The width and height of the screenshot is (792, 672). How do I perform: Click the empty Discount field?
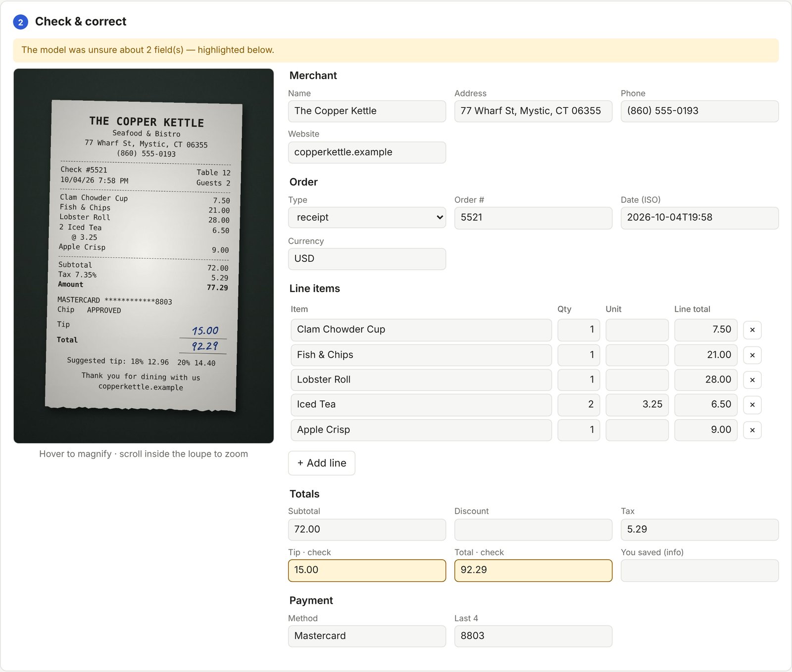pos(533,529)
